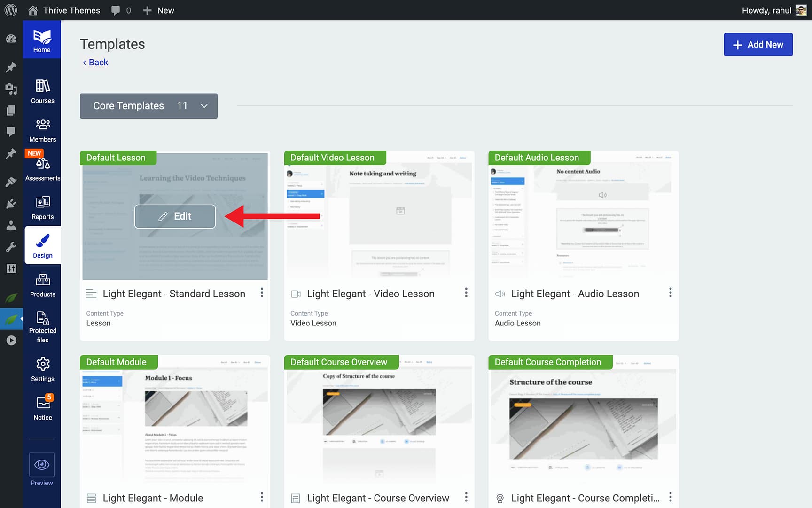Select the Thrive leaf icon in WordPress menu
The height and width of the screenshot is (508, 812).
(11, 318)
